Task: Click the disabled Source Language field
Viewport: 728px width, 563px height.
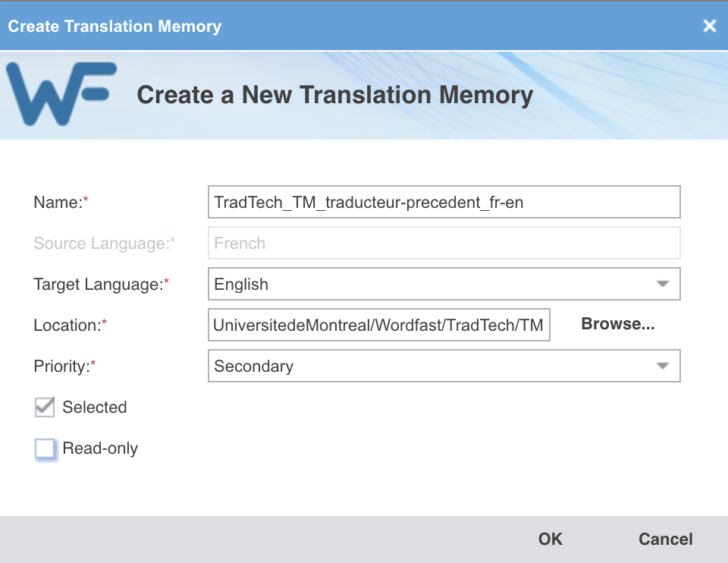Action: [x=444, y=243]
